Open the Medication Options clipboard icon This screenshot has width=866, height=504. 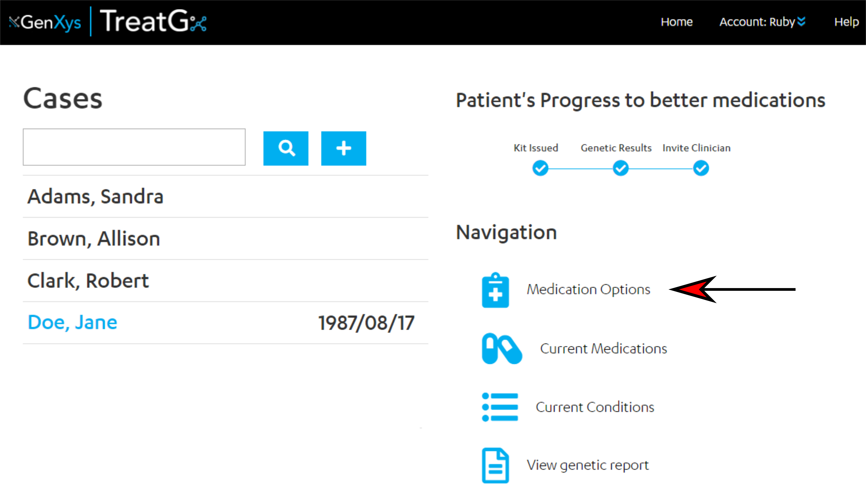tap(495, 290)
